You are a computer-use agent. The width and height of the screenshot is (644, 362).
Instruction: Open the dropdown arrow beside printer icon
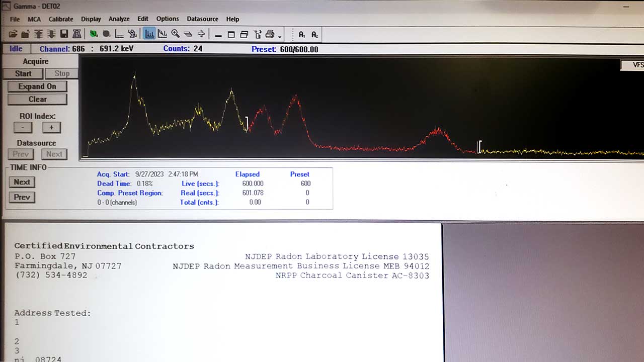pyautogui.click(x=280, y=36)
